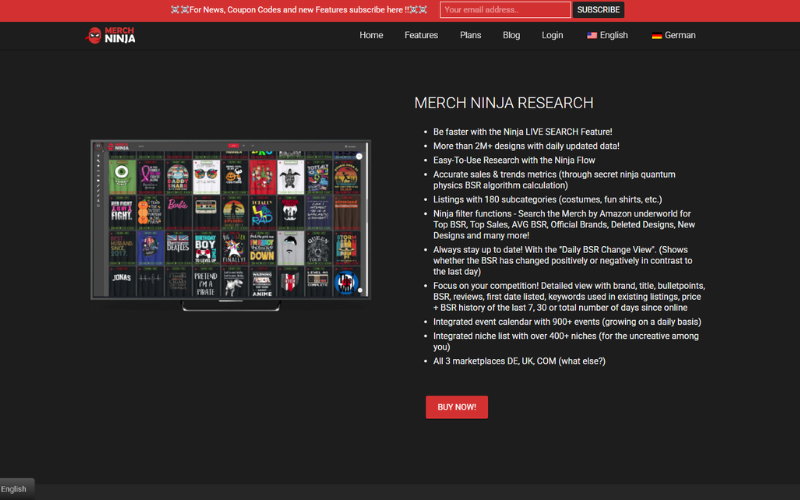
Task: Click the 'Integrated event calendar with 900+ events' bullet
Action: coord(567,322)
